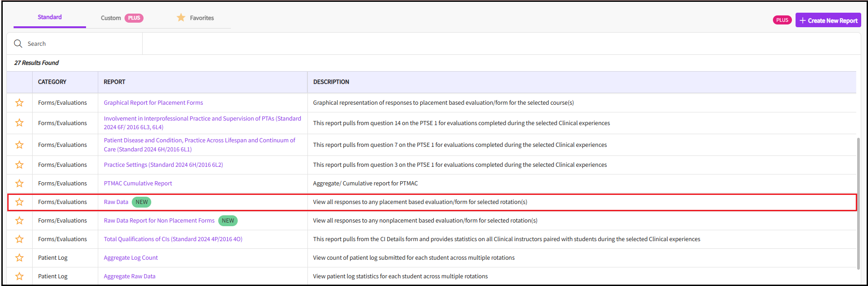Click star beside Involvement in Interprofessional Practice report
This screenshot has width=868, height=286.
click(x=19, y=123)
